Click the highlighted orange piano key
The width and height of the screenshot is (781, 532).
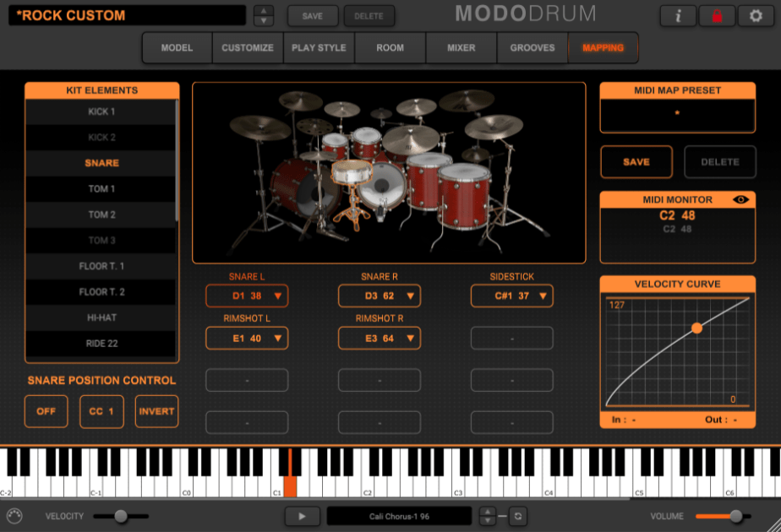coord(290,486)
